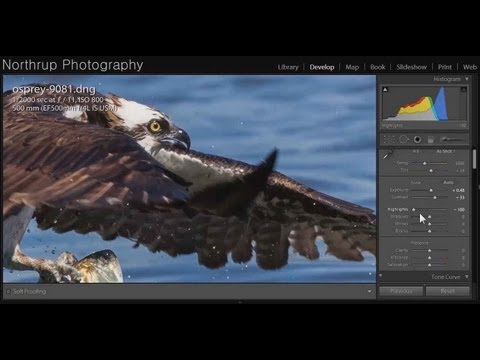Select the Red Eye Correction tool
Viewport: 480px width, 360px height.
pos(417,139)
